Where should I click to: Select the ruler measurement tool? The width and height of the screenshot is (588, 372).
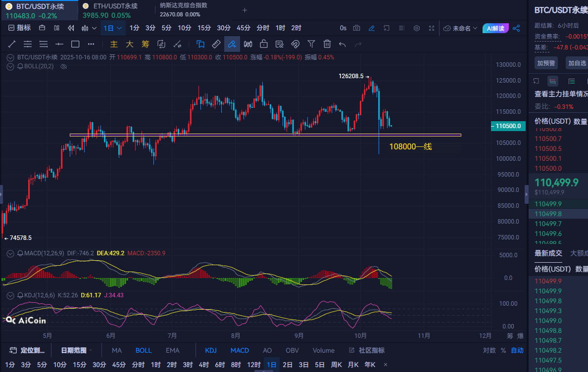[x=216, y=44]
